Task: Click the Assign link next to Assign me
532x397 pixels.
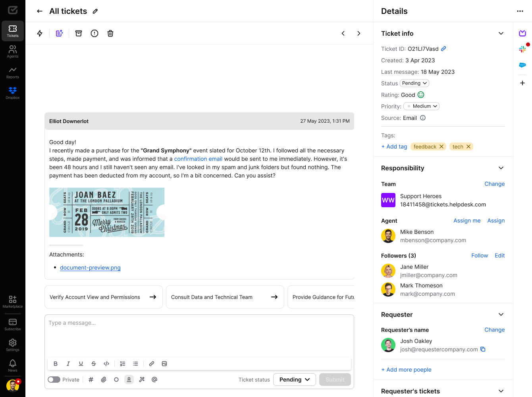Action: coord(496,221)
